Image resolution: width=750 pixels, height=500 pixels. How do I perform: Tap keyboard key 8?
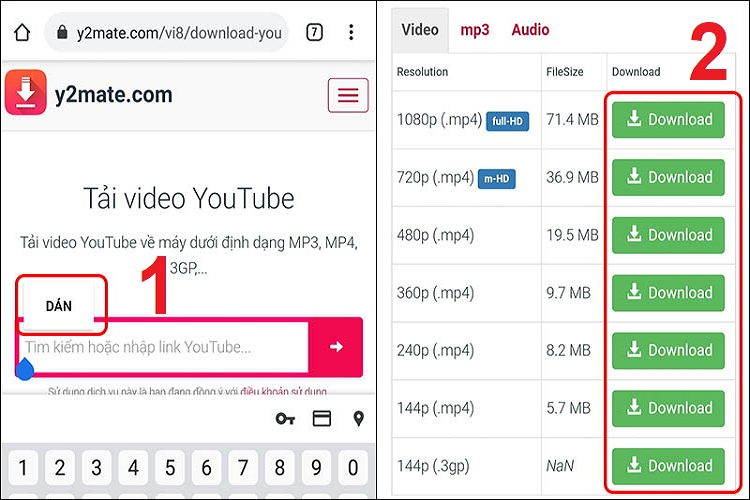[280, 467]
